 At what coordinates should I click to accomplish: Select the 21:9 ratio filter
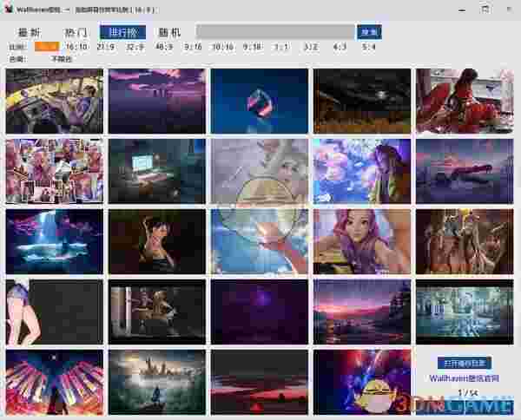106,47
